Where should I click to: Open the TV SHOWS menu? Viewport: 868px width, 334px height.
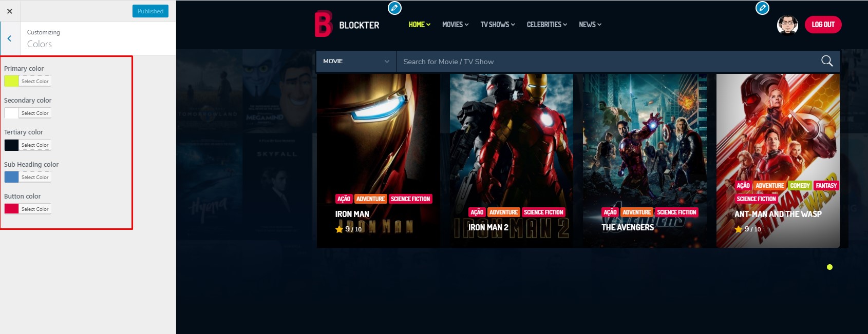point(498,25)
